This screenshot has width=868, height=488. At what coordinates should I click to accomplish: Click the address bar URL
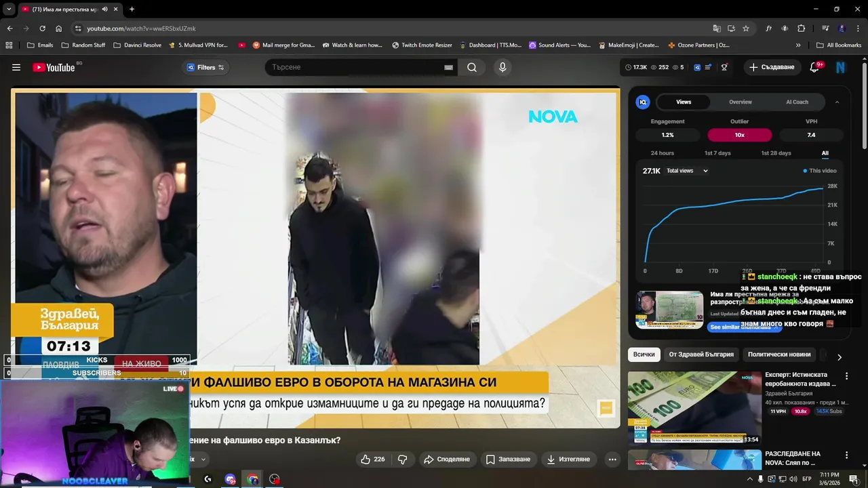(141, 28)
